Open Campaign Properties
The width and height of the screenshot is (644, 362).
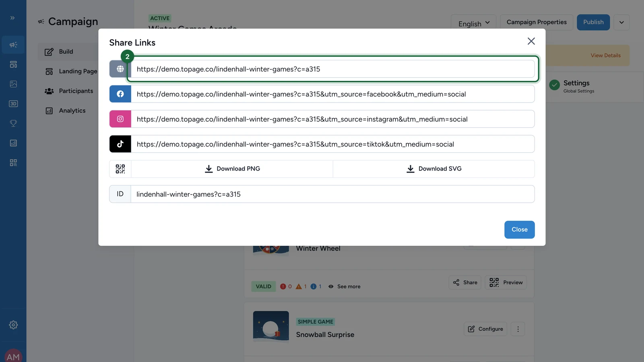537,22
